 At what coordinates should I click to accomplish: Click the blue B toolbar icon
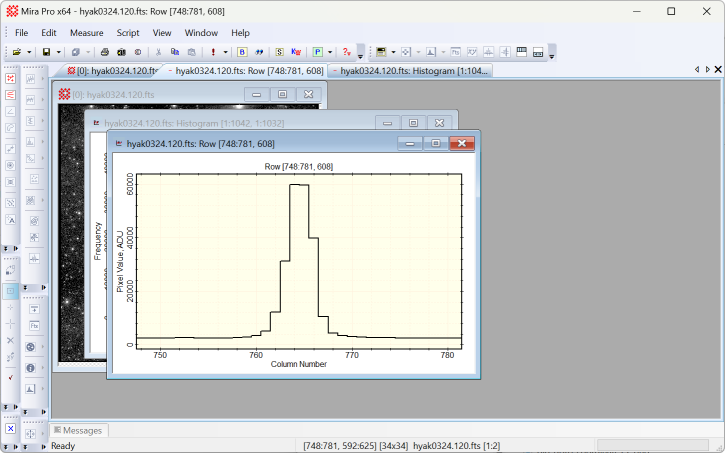(x=242, y=52)
